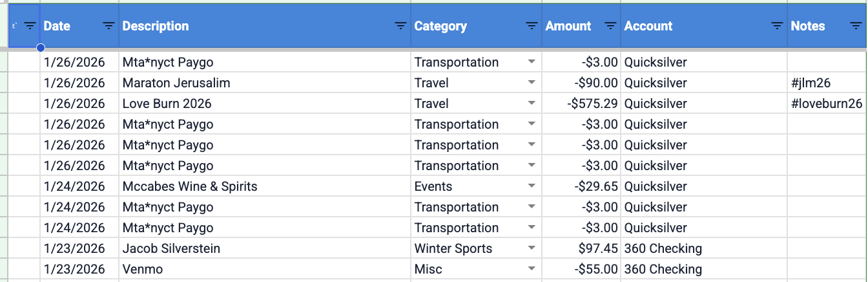The image size is (868, 282).
Task: Open the Description column filter icon
Action: tap(401, 26)
